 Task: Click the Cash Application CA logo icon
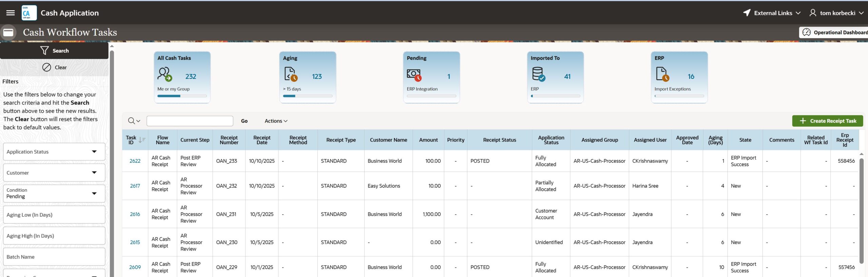(29, 13)
